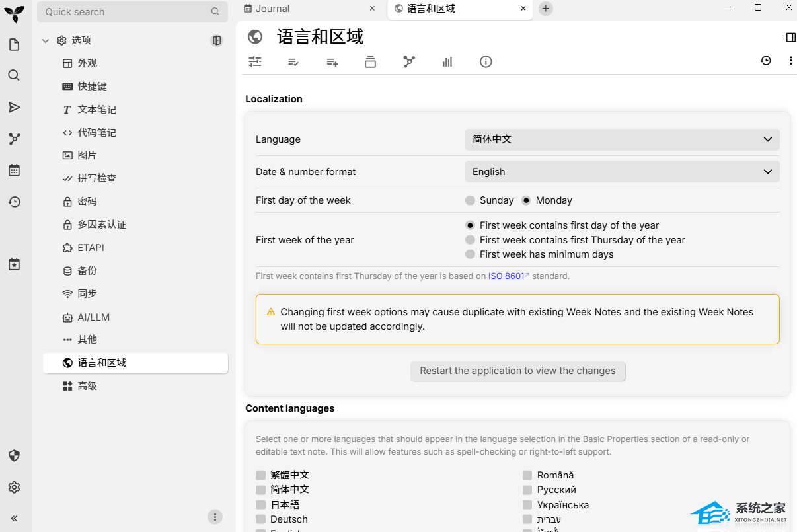Click Restart the application to view changes
The image size is (797, 532).
[517, 371]
